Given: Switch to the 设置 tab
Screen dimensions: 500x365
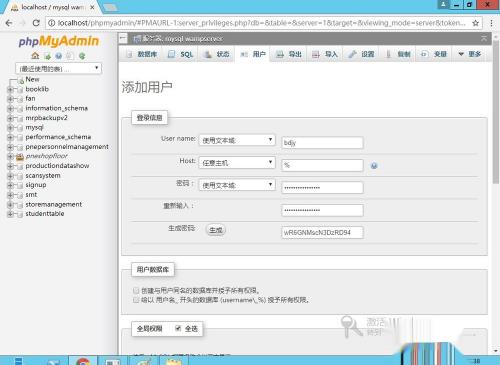Looking at the screenshot, I should pos(362,54).
